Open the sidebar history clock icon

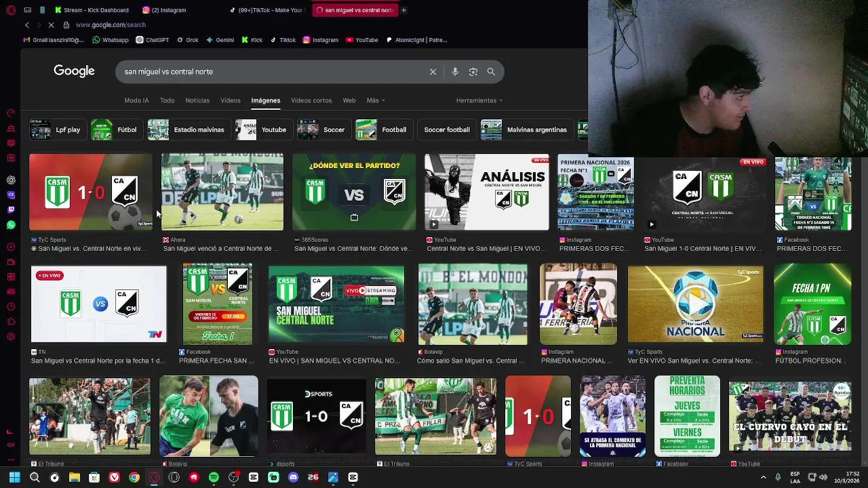pyautogui.click(x=11, y=306)
